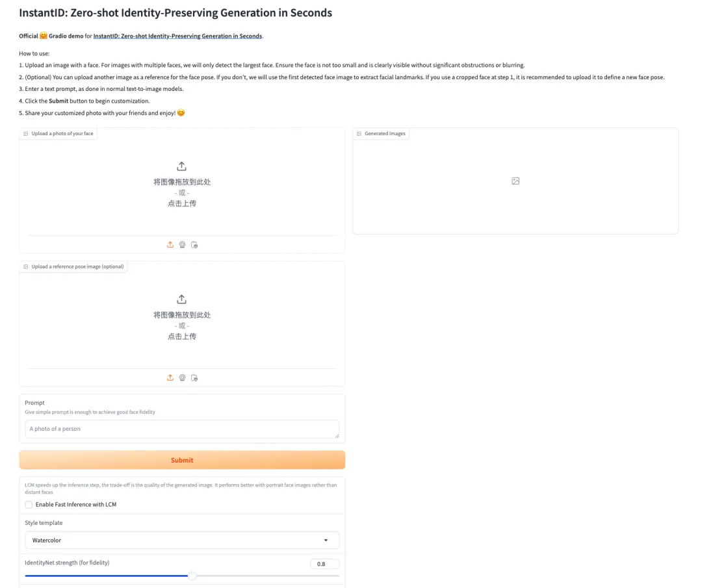Click the IdentityNet strength slider handle
702x588 pixels.
[x=192, y=576]
